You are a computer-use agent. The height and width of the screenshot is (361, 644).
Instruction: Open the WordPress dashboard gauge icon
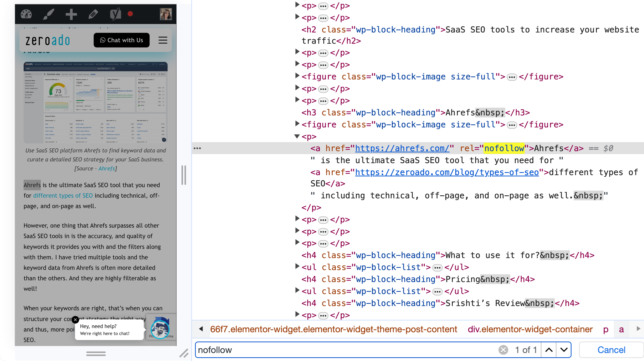[x=26, y=14]
